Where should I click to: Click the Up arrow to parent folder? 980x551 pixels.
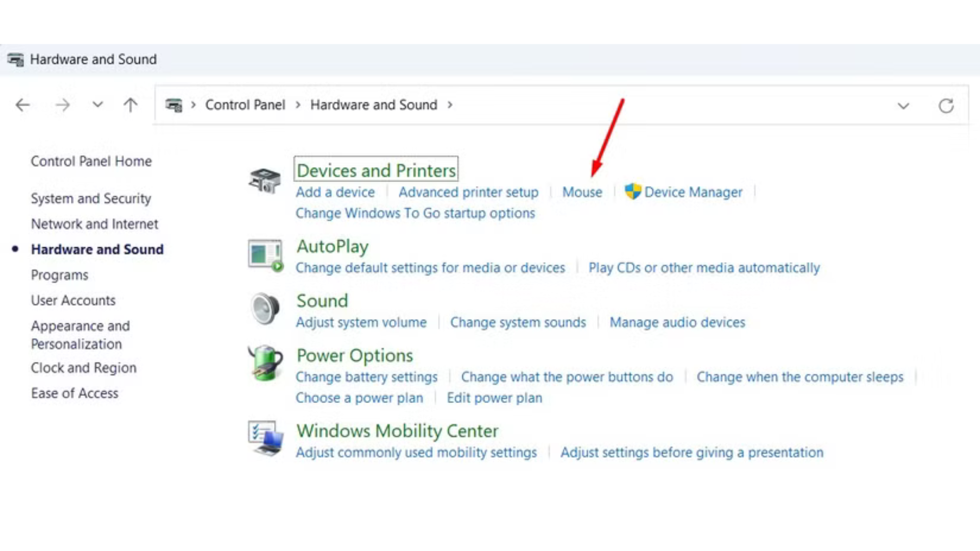point(130,105)
